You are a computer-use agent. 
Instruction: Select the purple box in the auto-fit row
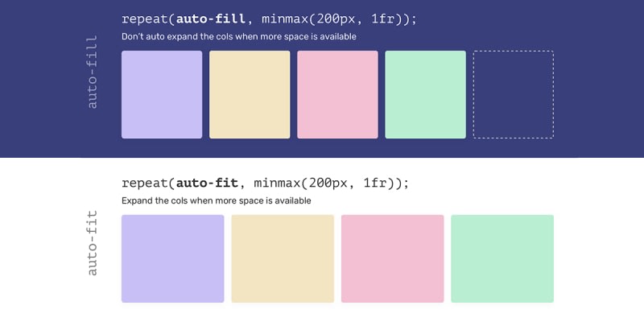pos(172,258)
